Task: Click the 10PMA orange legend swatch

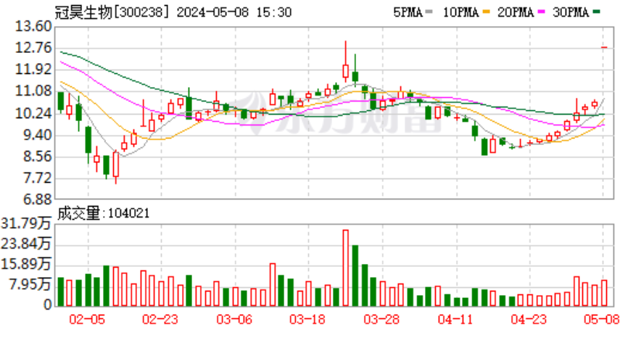Action: point(487,12)
